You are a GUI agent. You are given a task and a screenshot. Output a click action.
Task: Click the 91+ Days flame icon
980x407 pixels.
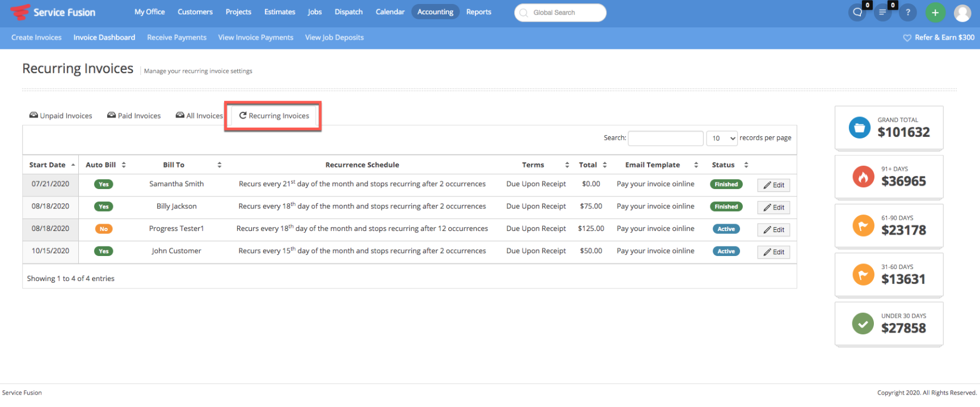[863, 177]
